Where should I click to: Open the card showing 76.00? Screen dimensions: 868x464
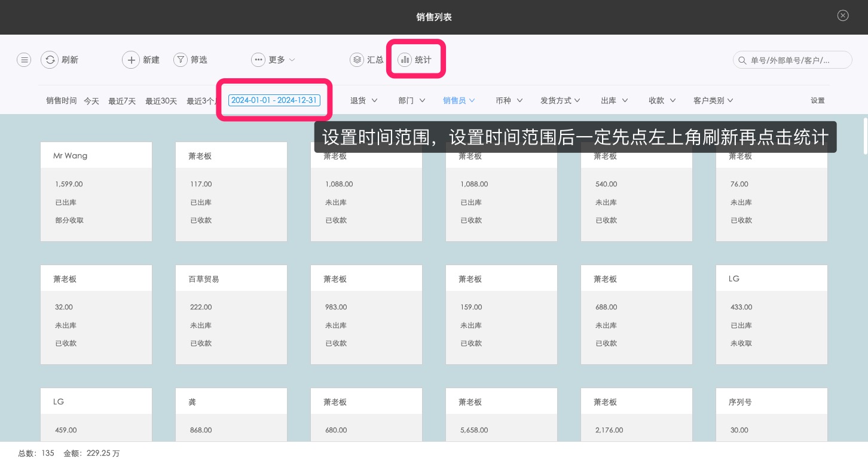(772, 192)
